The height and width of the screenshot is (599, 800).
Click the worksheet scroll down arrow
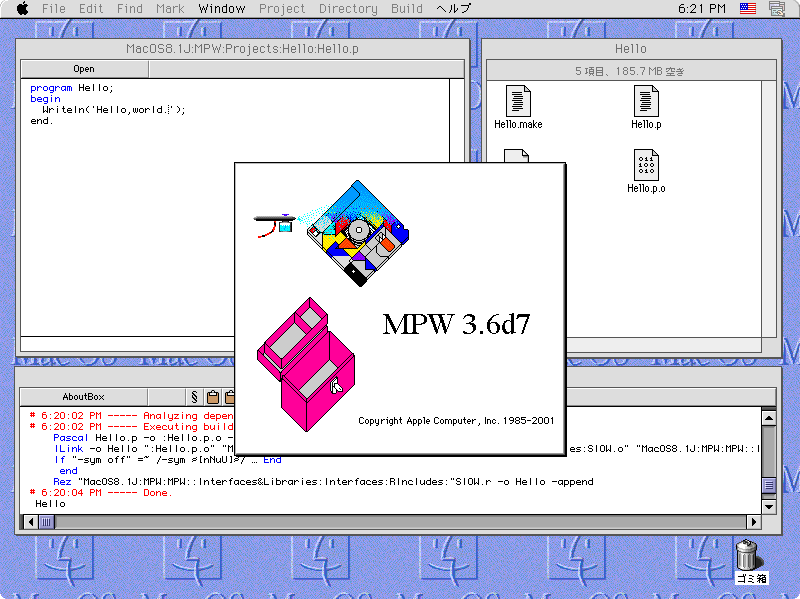769,506
